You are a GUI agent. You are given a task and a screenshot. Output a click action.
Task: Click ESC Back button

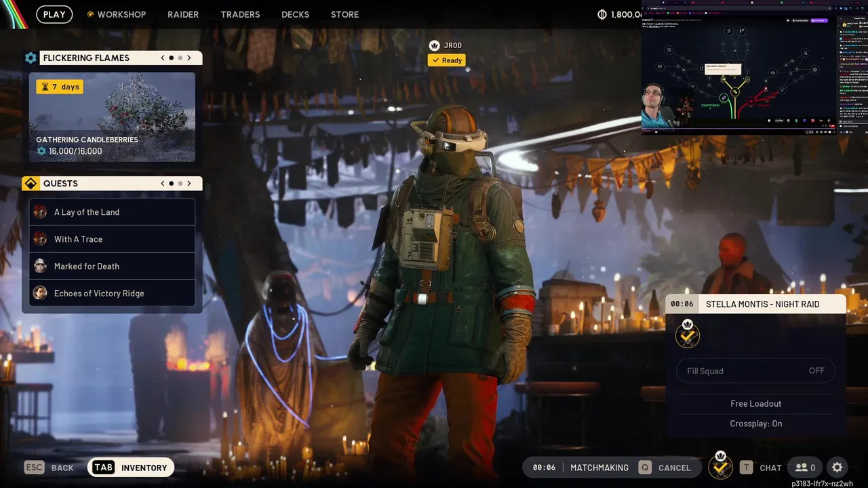49,468
